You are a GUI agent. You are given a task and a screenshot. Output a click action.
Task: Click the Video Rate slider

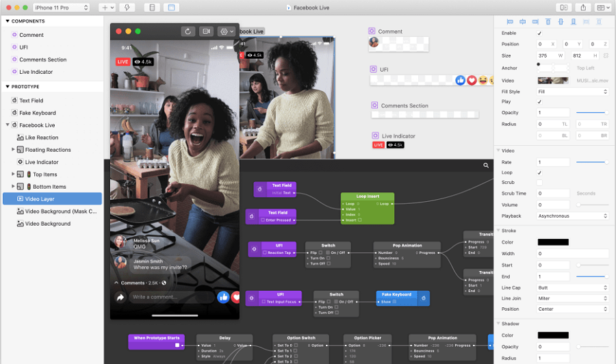592,162
